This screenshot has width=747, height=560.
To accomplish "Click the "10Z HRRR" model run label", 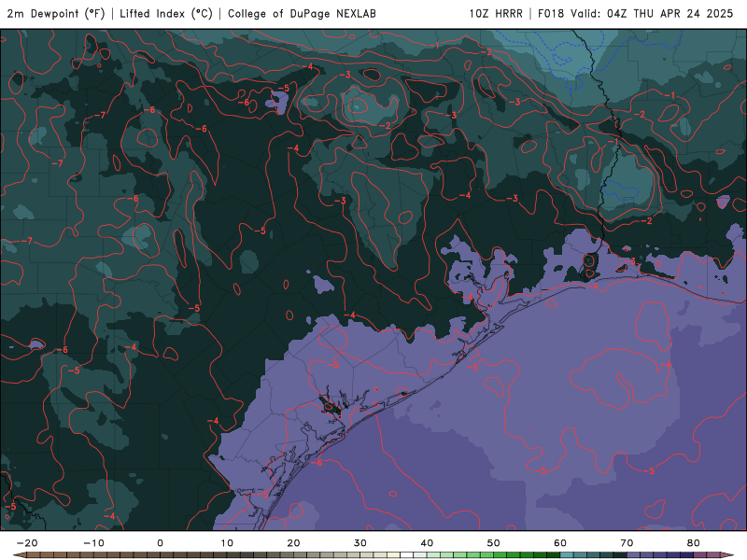I will (x=496, y=14).
